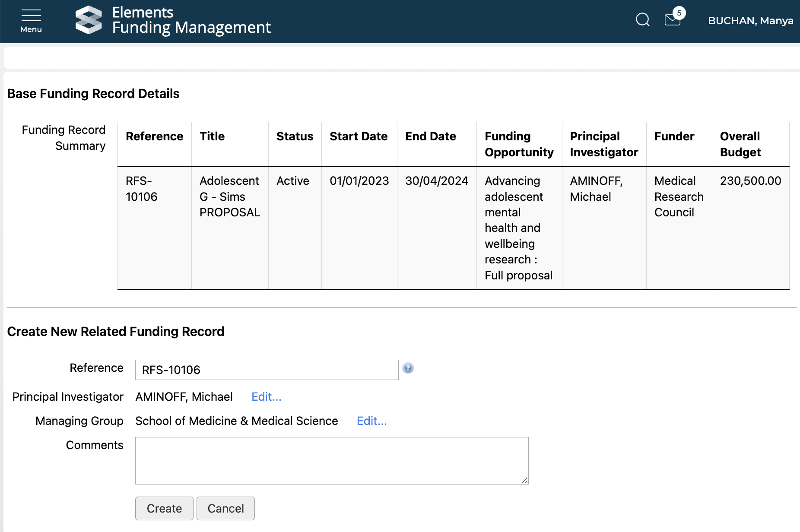Viewport: 800px width, 532px height.
Task: Click the Start Date column header
Action: click(359, 136)
